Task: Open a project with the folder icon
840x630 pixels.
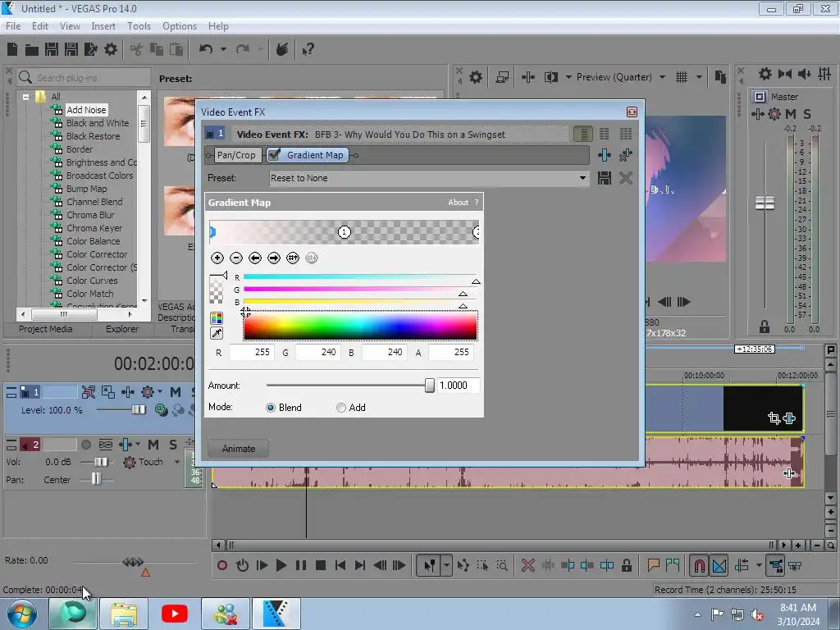Action: click(x=32, y=50)
